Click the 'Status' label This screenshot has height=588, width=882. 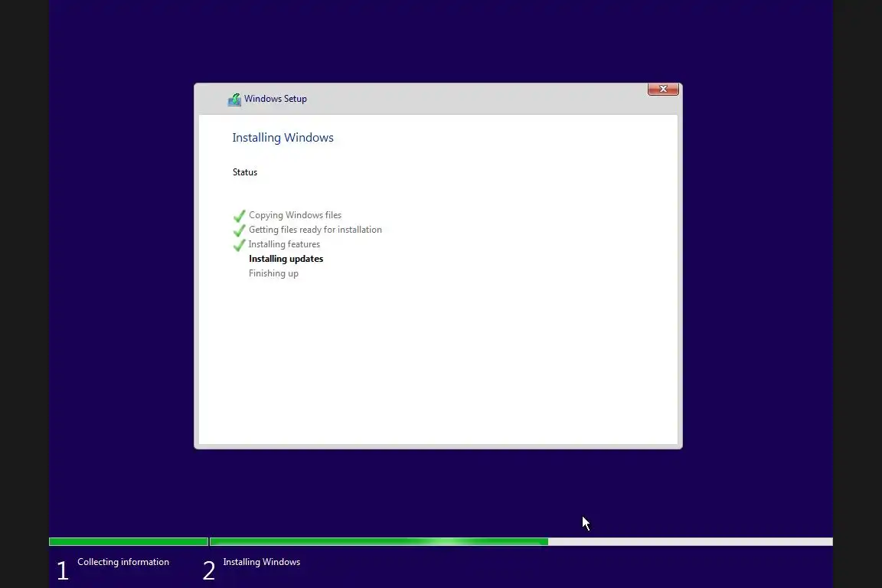[245, 172]
